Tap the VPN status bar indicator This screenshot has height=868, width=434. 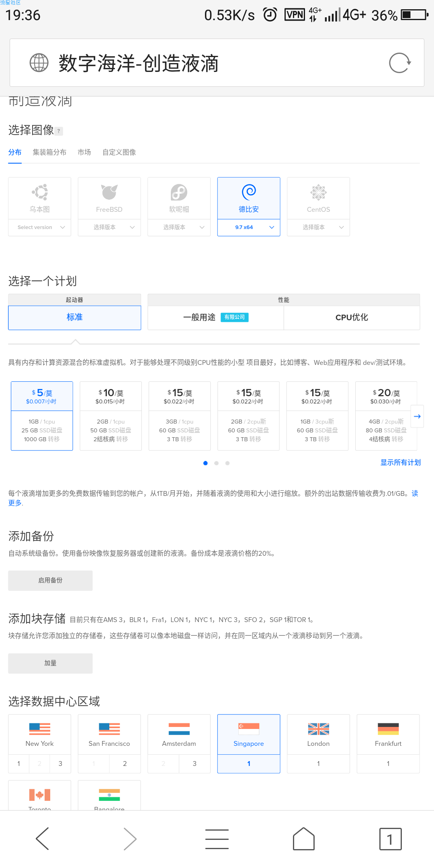(x=295, y=15)
